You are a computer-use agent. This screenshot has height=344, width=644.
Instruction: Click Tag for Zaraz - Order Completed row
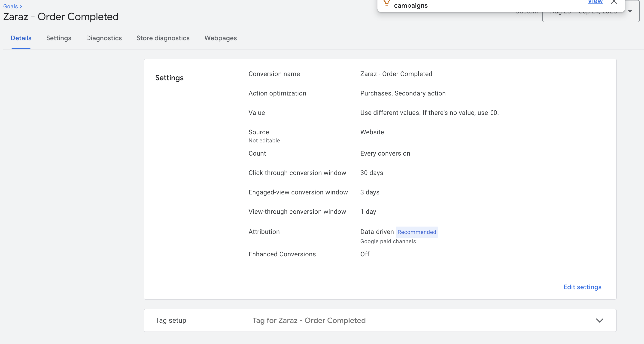(x=309, y=320)
